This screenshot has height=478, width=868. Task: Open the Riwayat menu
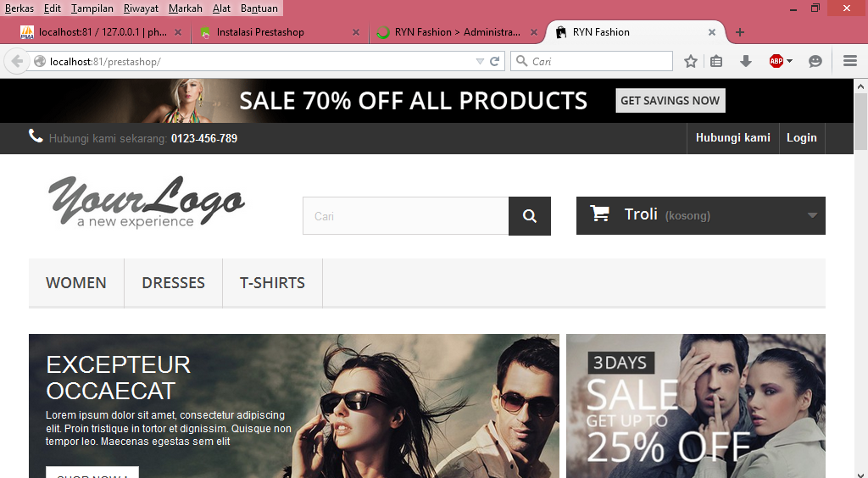click(141, 8)
